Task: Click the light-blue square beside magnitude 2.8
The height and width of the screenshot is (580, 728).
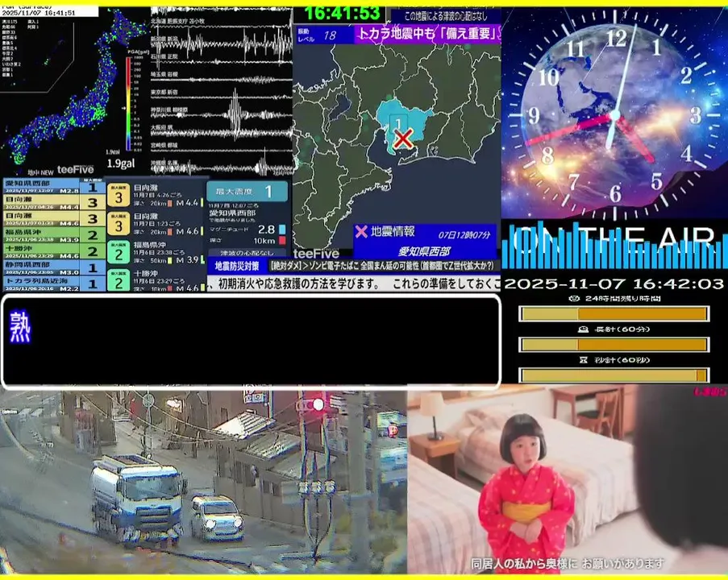Action: coord(282,230)
